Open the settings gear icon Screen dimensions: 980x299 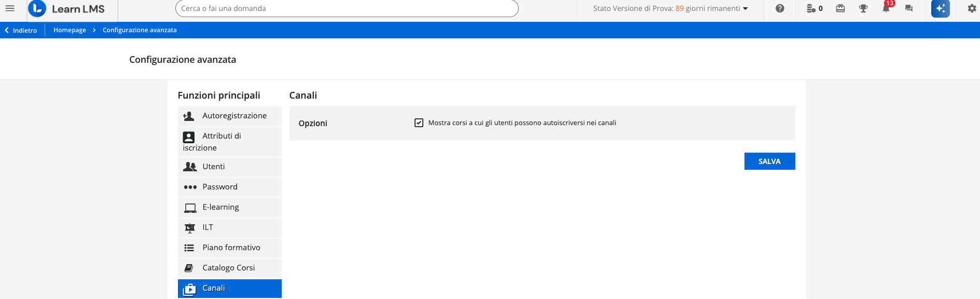(972, 8)
